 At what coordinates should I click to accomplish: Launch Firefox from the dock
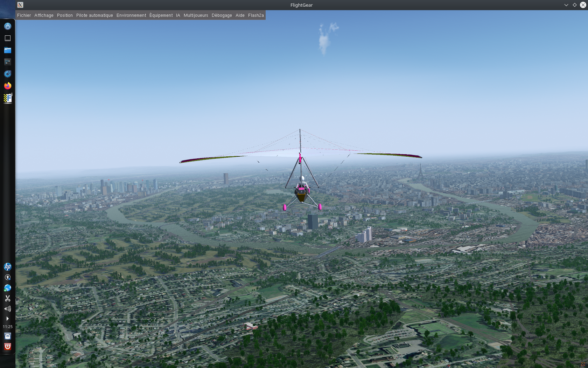pos(7,86)
